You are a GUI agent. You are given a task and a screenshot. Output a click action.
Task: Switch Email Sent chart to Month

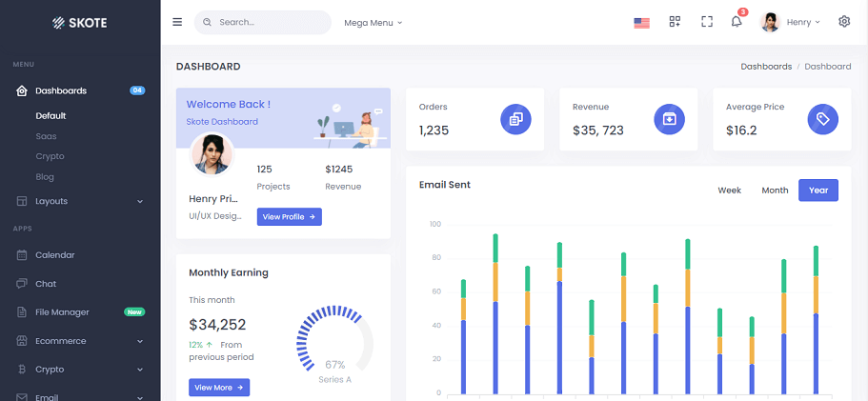click(775, 190)
